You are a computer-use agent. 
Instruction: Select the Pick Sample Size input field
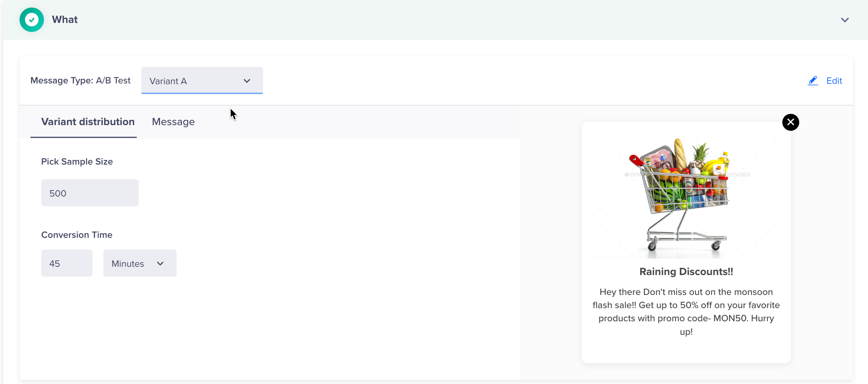tap(90, 193)
